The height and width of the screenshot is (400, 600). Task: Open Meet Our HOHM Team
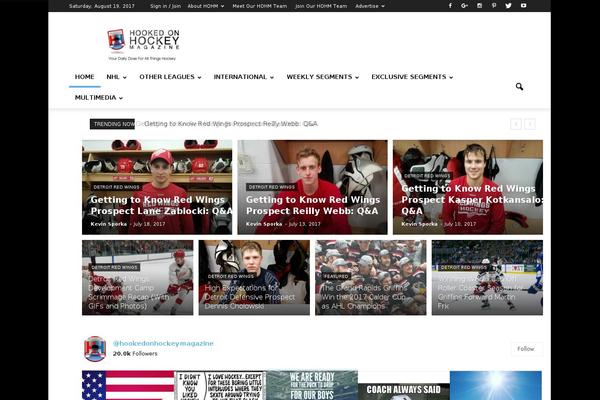click(x=260, y=6)
